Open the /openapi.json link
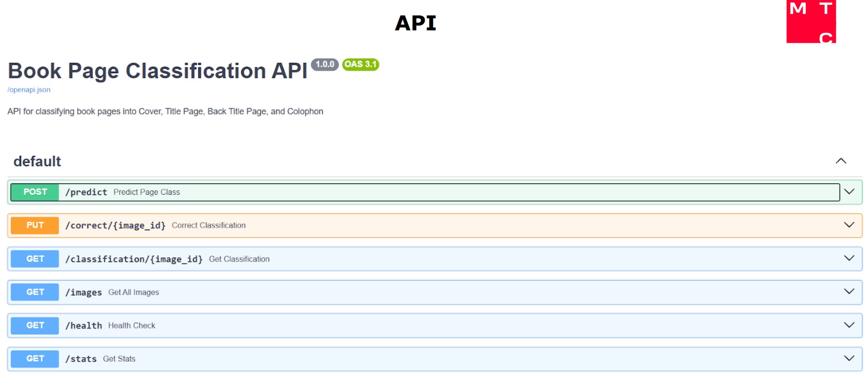The height and width of the screenshot is (376, 868). (x=29, y=90)
